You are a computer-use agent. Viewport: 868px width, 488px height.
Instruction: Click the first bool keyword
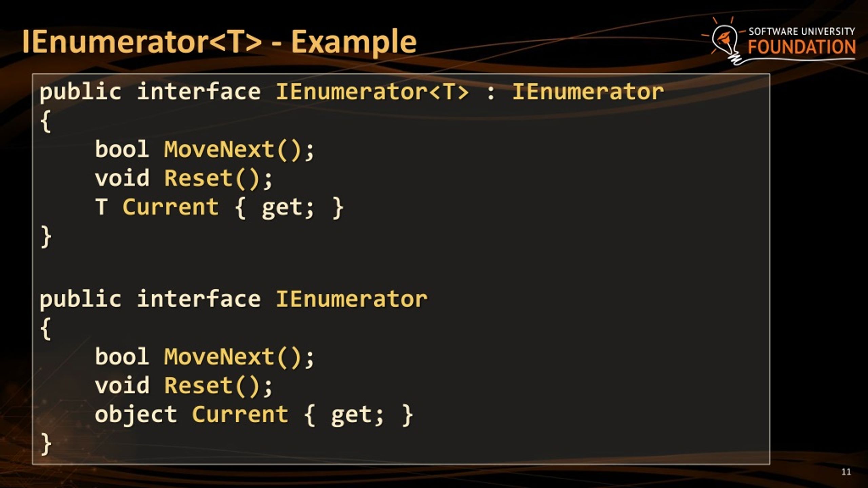122,149
